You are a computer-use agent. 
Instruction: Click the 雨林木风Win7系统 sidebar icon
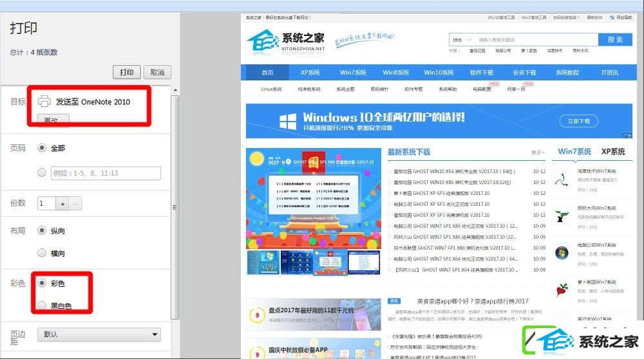click(x=562, y=216)
